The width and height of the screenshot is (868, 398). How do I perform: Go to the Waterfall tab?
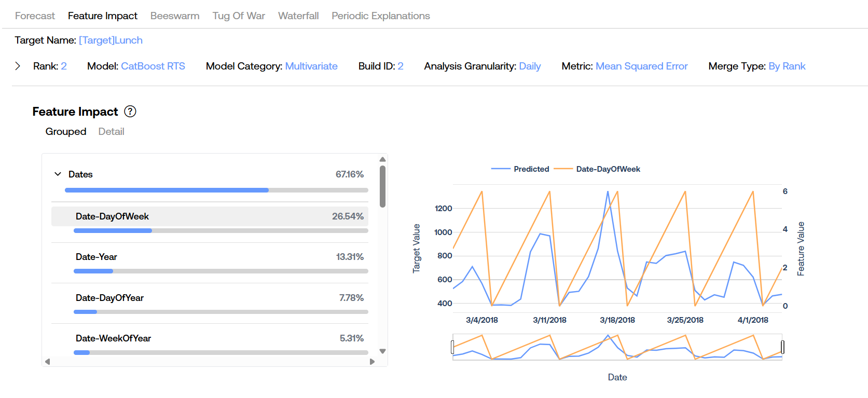tap(298, 16)
